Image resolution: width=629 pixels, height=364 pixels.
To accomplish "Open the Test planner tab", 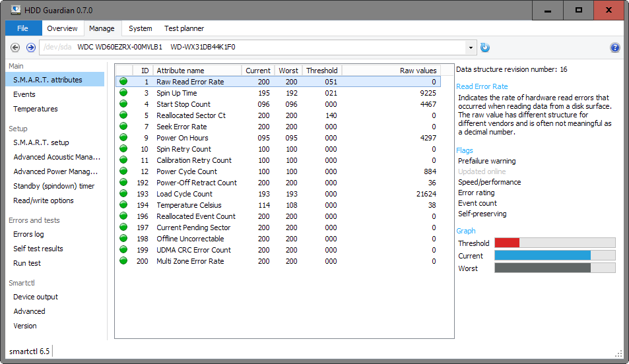I will (x=184, y=28).
